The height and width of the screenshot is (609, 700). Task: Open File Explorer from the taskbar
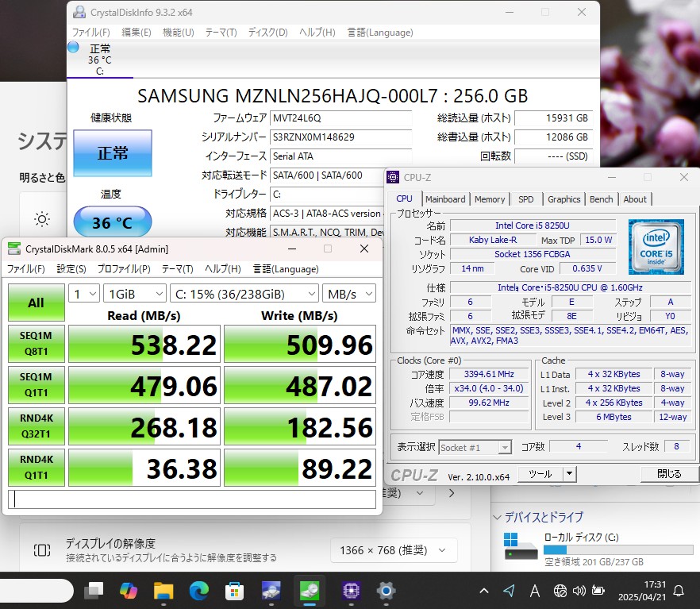click(163, 591)
